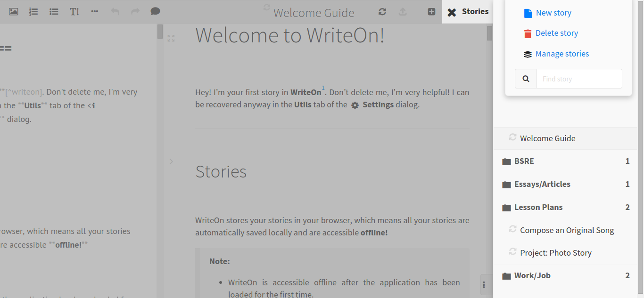Click the red trash icon
This screenshot has width=644, height=298.
(528, 33)
